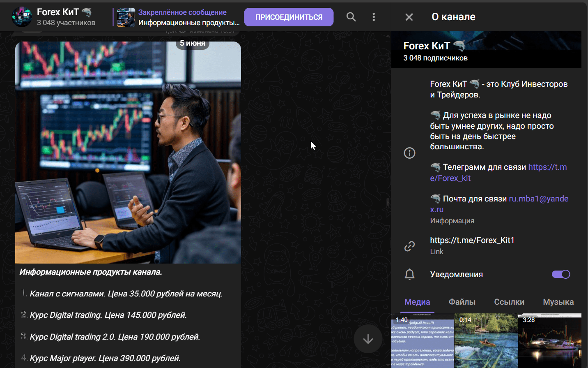Open the ru.mba1@yandex.ru email link

click(499, 204)
